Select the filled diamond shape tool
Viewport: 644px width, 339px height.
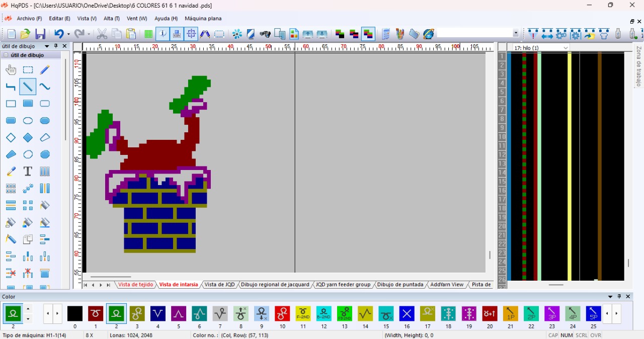pos(28,138)
